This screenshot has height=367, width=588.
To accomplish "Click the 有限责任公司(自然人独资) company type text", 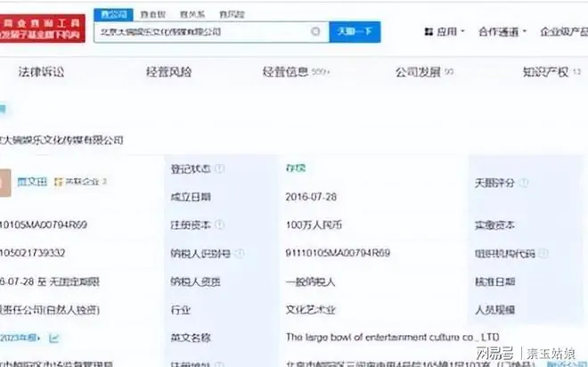I will (50, 310).
